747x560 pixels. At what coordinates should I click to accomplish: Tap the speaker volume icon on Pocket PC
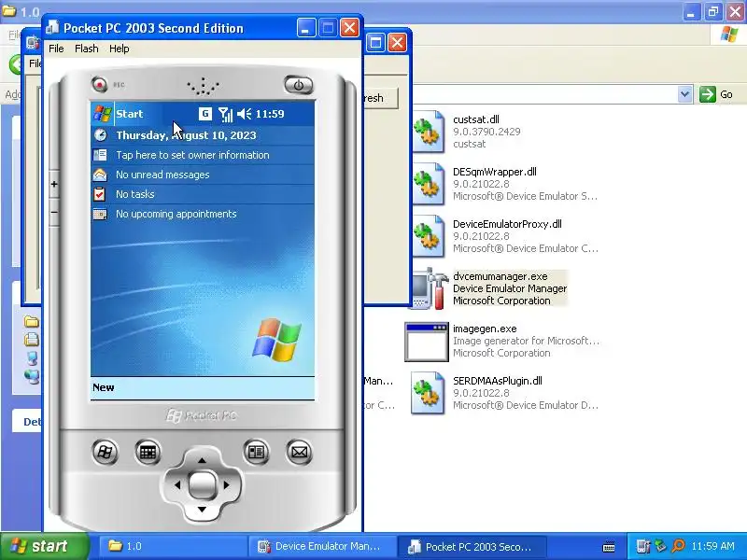click(245, 114)
